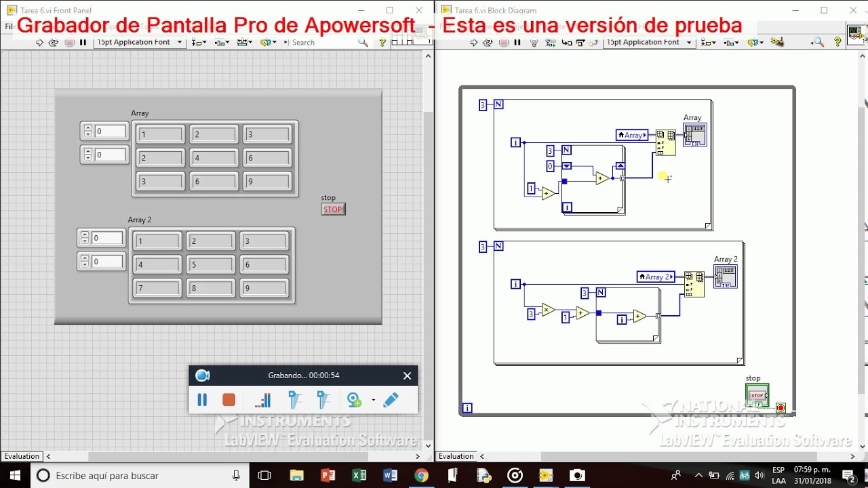Click Array 2 cell containing value 5
868x488 pixels.
coord(211,265)
